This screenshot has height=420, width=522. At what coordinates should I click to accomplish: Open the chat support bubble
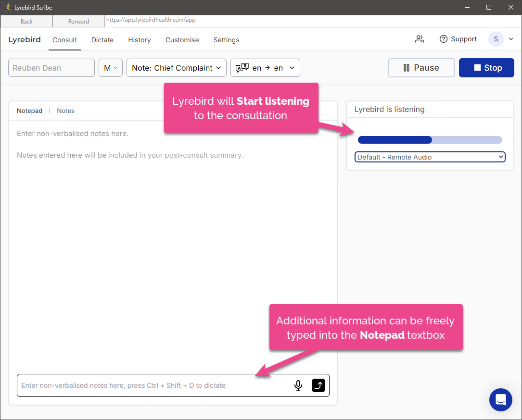coord(501,400)
